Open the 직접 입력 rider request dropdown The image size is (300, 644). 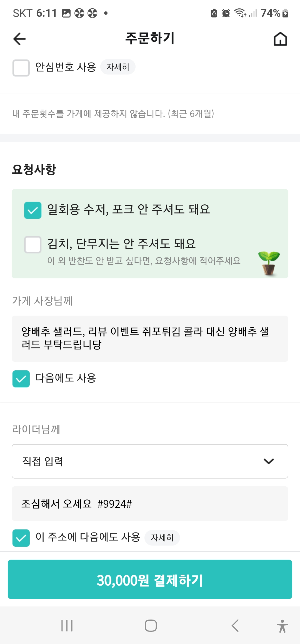(150, 461)
